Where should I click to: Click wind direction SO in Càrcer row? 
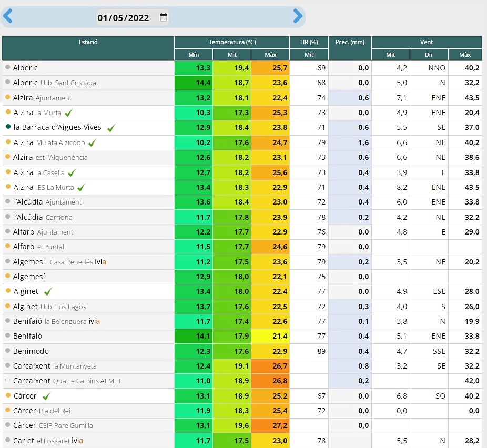[429, 396]
